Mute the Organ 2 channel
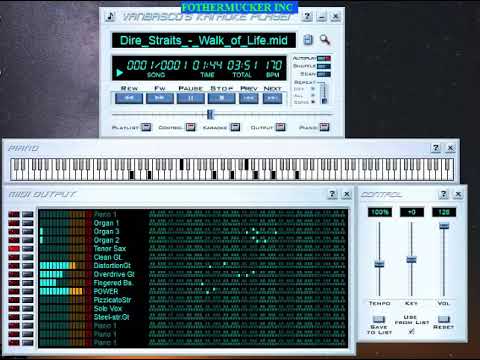This screenshot has width=480, height=360. point(14,240)
